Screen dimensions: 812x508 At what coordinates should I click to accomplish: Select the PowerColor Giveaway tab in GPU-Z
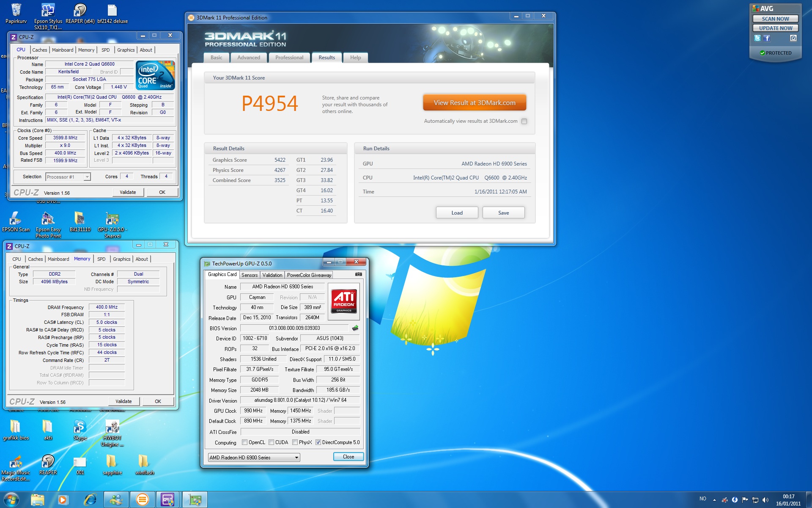click(x=309, y=275)
